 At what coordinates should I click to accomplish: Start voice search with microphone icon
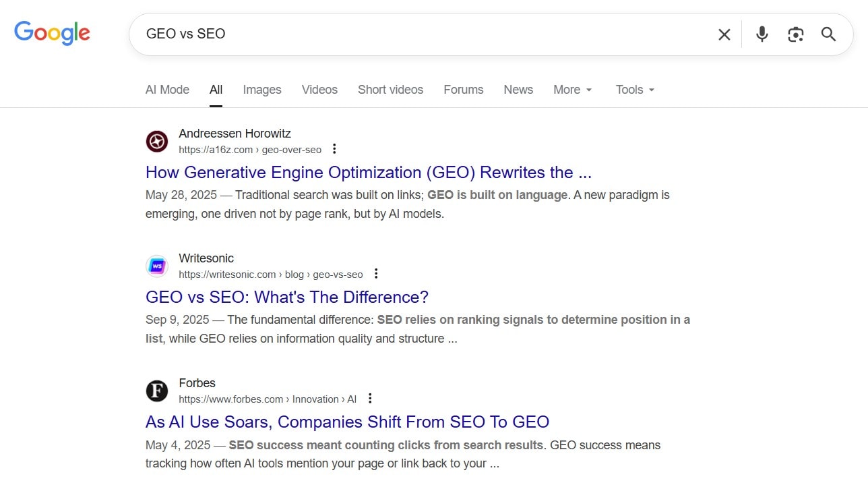click(762, 34)
